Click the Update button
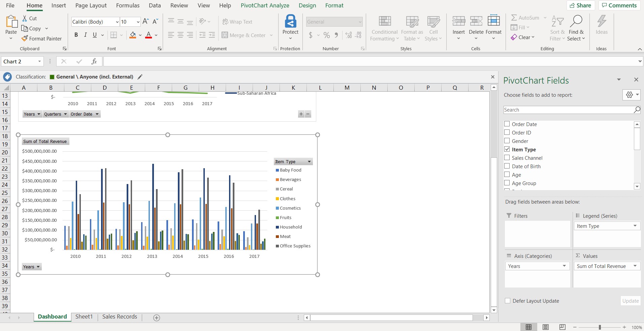The width and height of the screenshot is (644, 331). (x=630, y=301)
